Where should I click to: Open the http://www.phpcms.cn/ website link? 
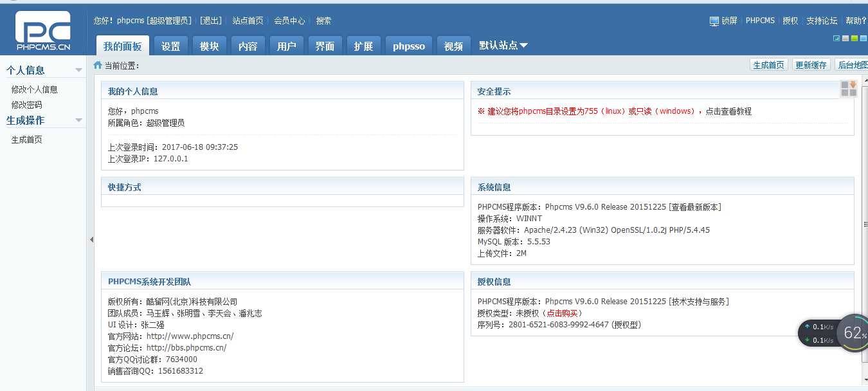(190, 336)
